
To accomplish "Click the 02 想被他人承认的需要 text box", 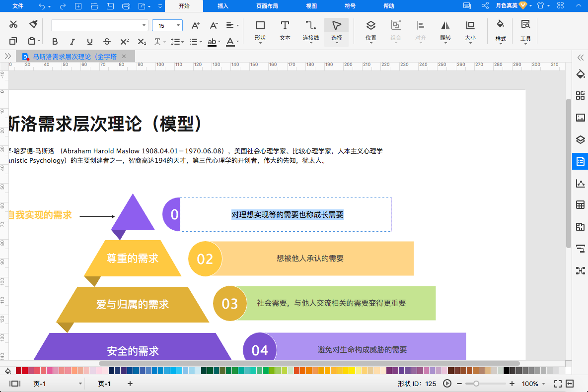I will (x=310, y=259).
